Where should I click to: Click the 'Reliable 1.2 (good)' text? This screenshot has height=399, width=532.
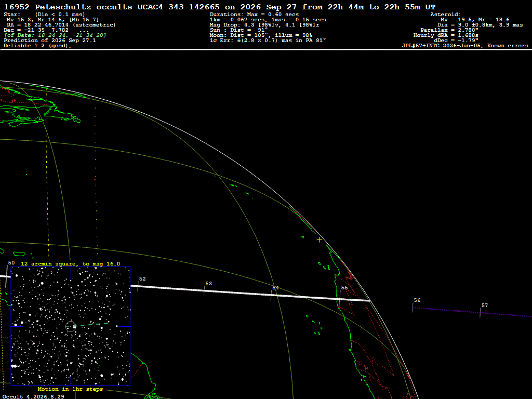(x=37, y=46)
